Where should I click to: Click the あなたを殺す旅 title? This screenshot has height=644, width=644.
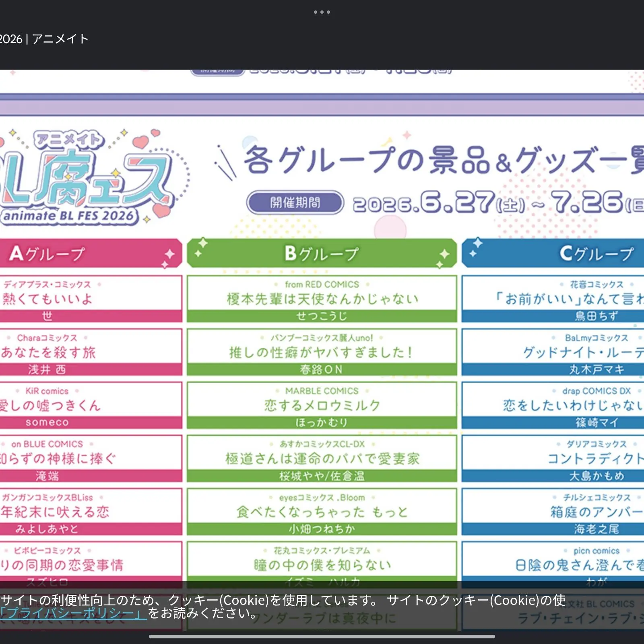48,352
